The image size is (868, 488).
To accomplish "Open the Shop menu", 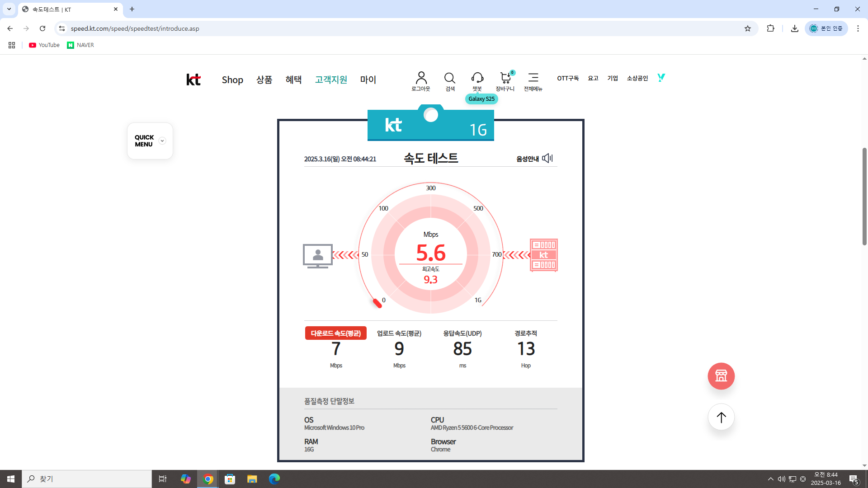I will point(232,80).
